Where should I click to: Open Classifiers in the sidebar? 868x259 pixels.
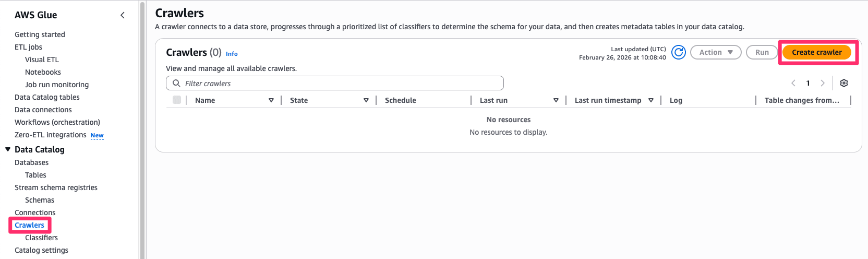(x=41, y=238)
